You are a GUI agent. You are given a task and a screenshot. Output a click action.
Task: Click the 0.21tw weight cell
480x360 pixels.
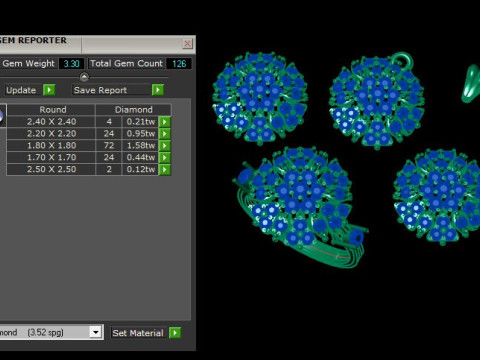tap(140, 122)
